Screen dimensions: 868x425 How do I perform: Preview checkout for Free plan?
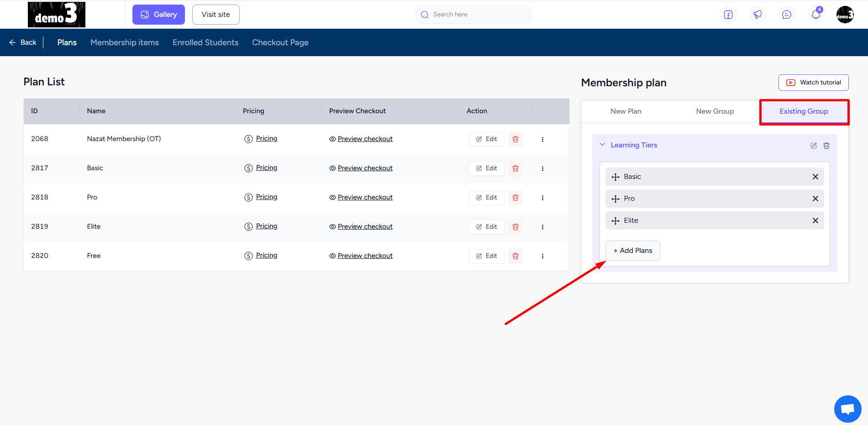pyautogui.click(x=361, y=256)
